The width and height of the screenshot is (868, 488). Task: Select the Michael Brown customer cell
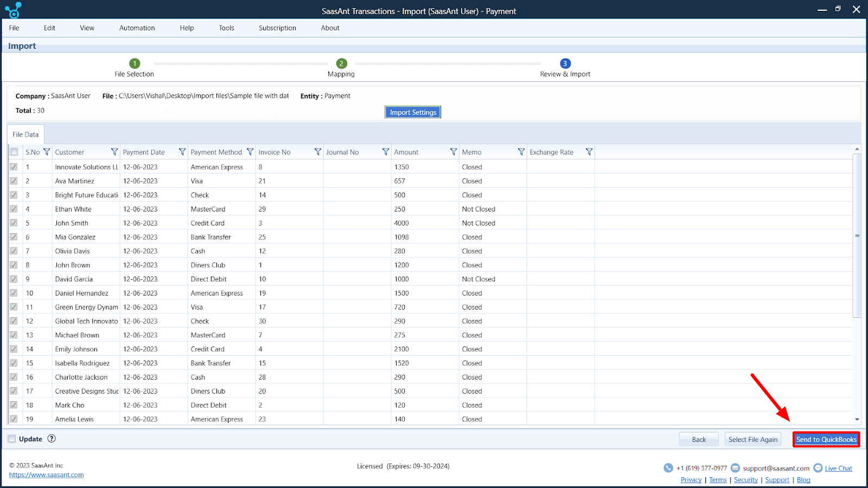tap(86, 335)
